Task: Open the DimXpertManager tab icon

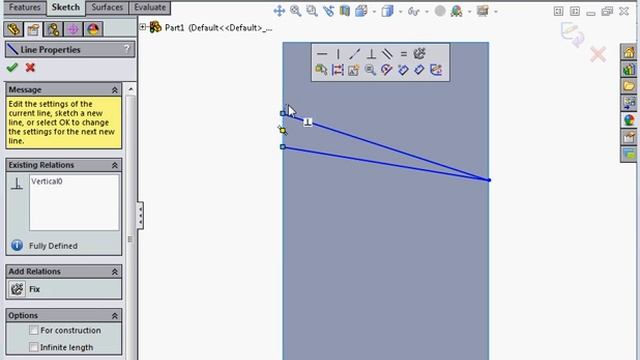Action: pyautogui.click(x=73, y=29)
